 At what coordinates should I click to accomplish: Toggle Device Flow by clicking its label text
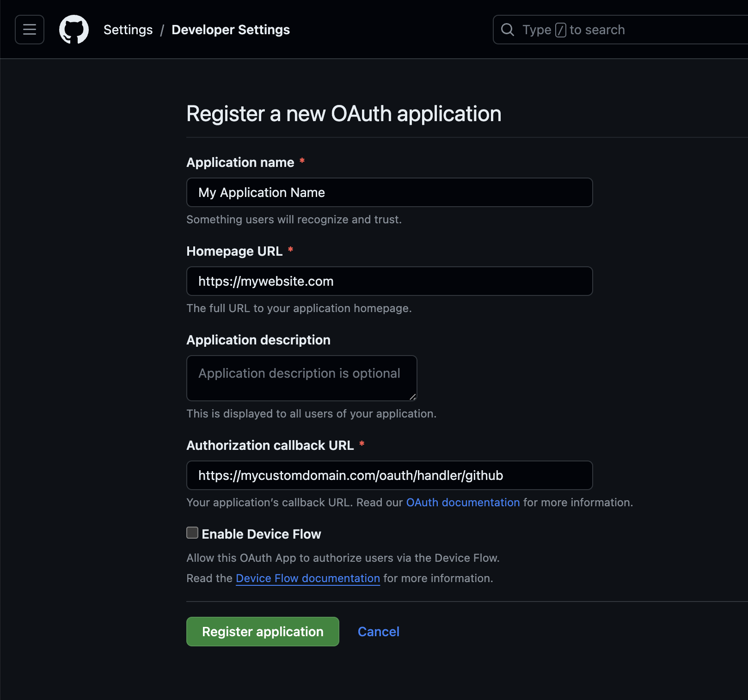261,534
